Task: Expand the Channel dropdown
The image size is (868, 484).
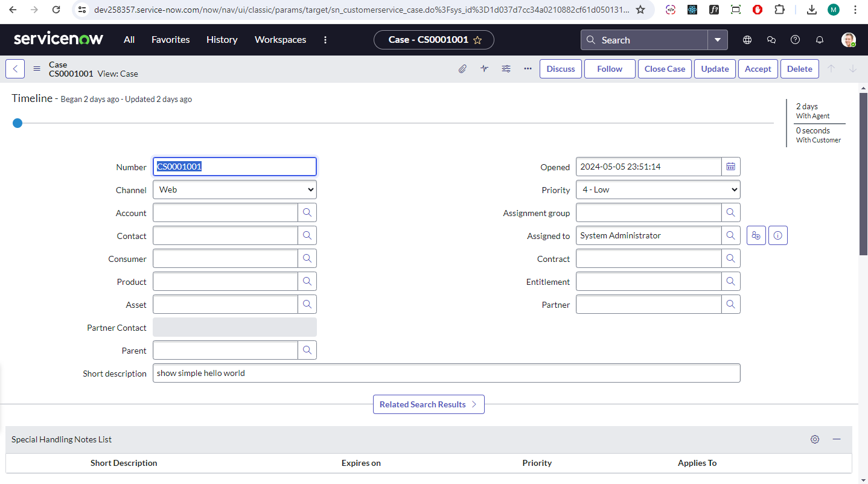Action: (234, 189)
